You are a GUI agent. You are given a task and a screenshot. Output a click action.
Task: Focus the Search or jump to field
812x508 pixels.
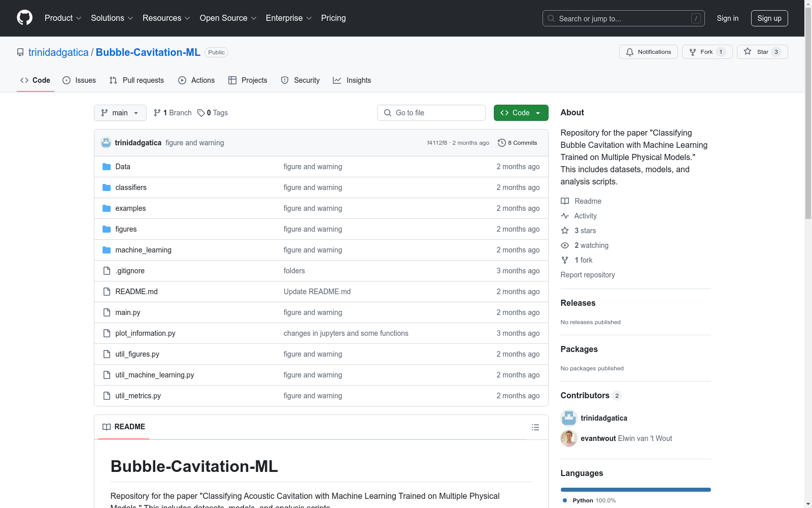[x=624, y=18]
